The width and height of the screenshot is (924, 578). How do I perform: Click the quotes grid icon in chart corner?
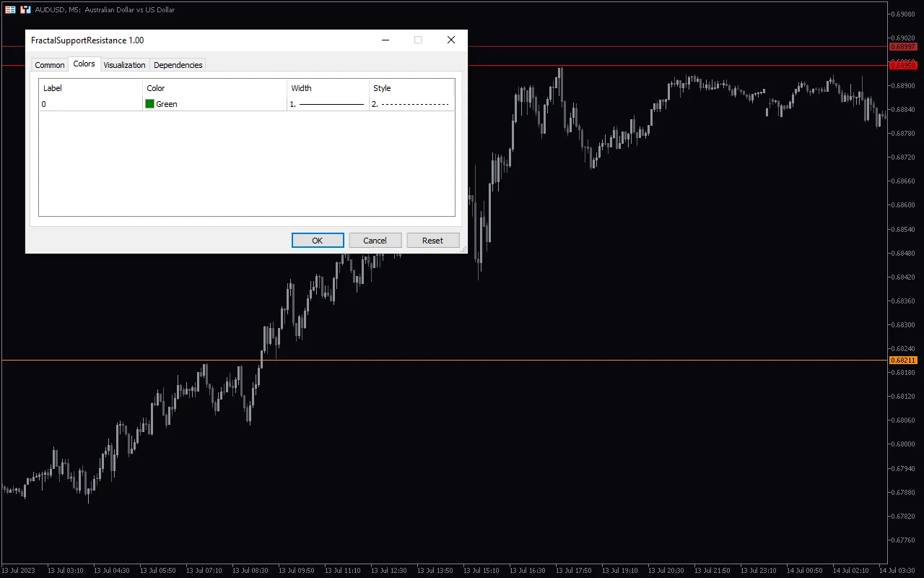pos(10,9)
